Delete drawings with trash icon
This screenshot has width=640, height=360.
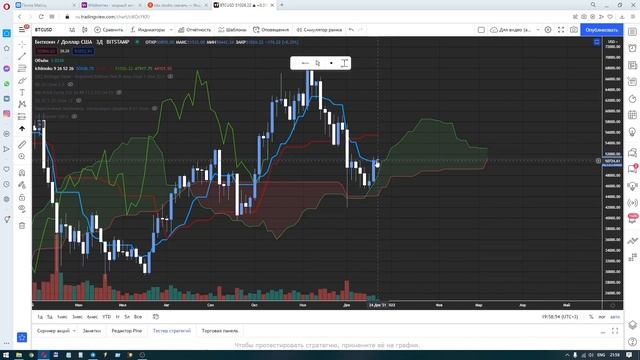(x=22, y=225)
